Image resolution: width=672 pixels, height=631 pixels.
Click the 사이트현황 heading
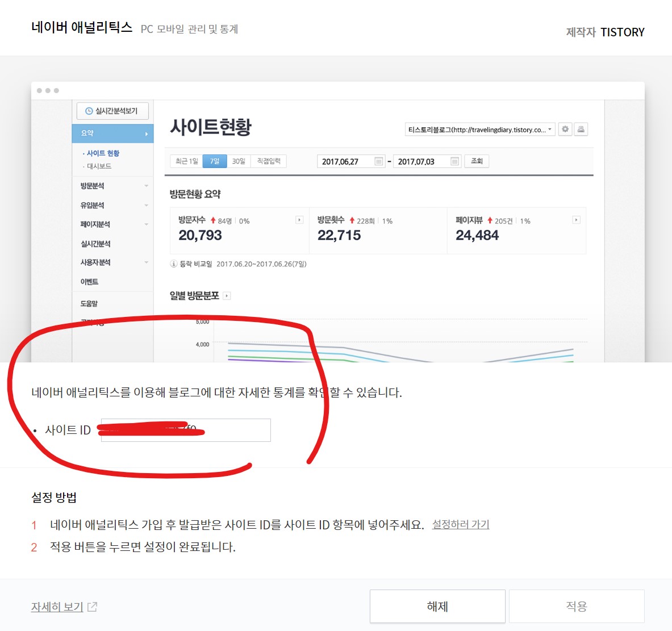click(211, 127)
